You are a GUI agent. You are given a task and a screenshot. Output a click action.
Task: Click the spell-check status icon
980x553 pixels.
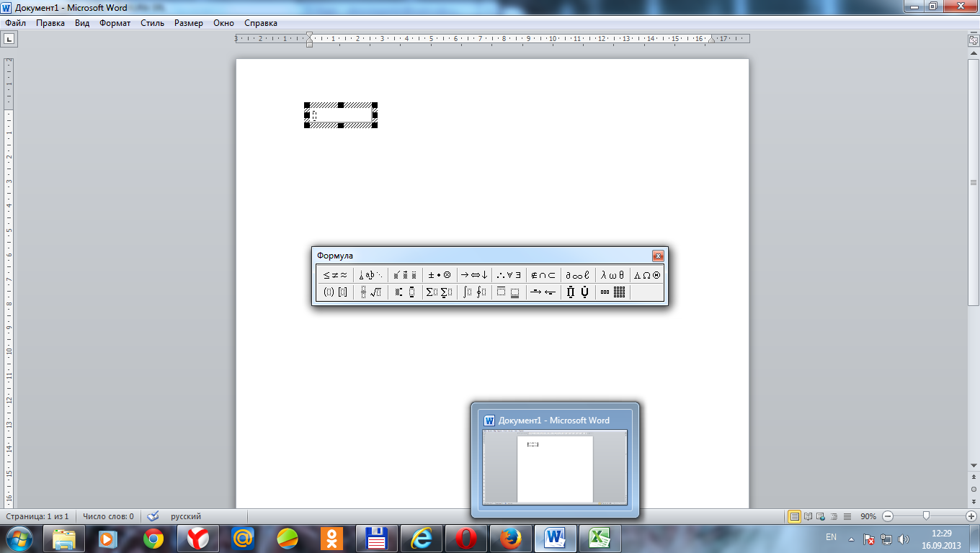(x=152, y=516)
